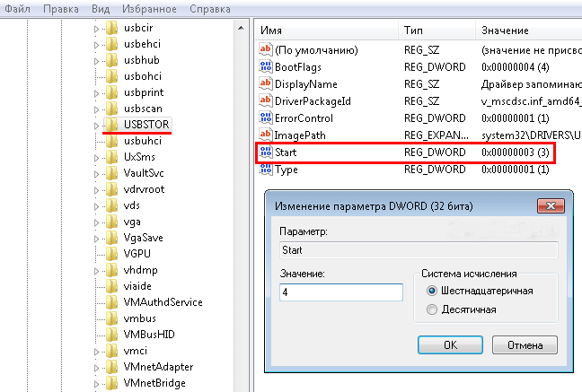Click the usbprint folder icon in tree
This screenshot has width=582, height=392.
(x=112, y=92)
